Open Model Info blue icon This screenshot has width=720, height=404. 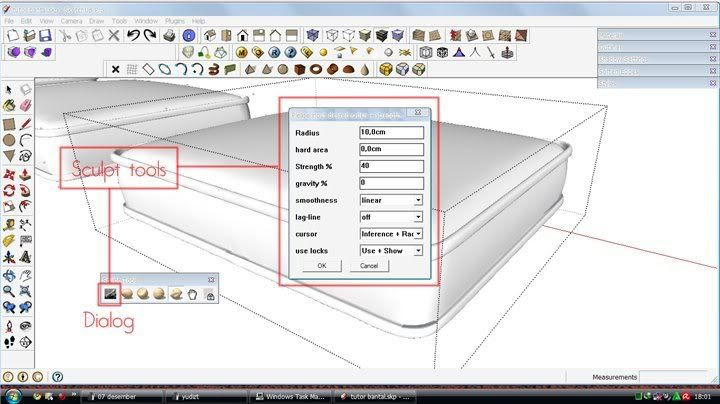tap(189, 35)
